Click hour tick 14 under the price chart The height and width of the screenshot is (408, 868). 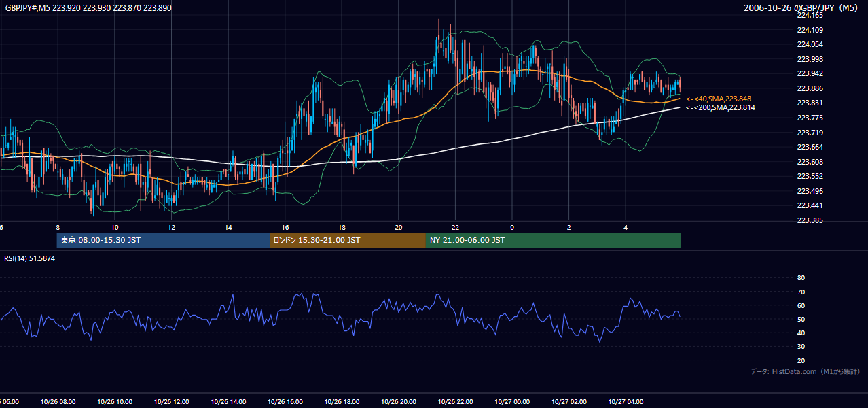tap(228, 228)
